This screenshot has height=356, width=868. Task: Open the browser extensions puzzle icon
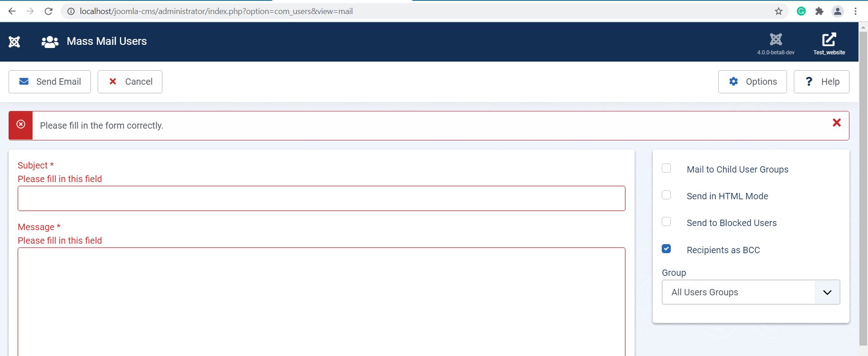point(819,11)
